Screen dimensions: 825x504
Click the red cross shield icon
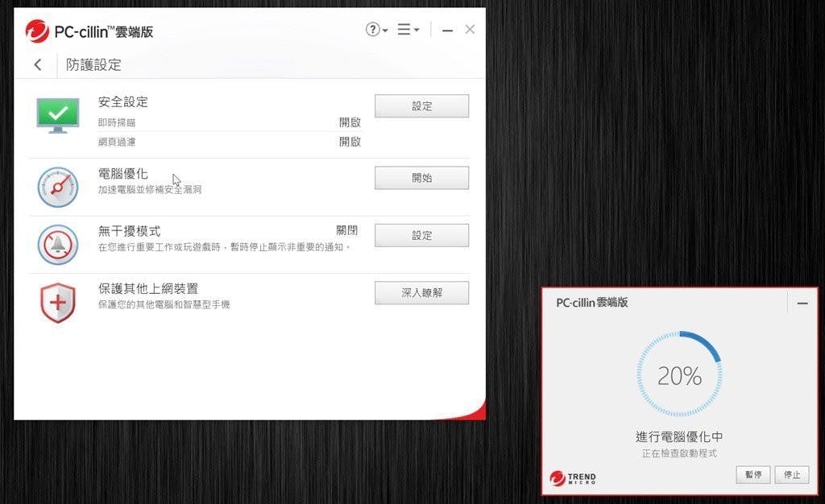58,302
